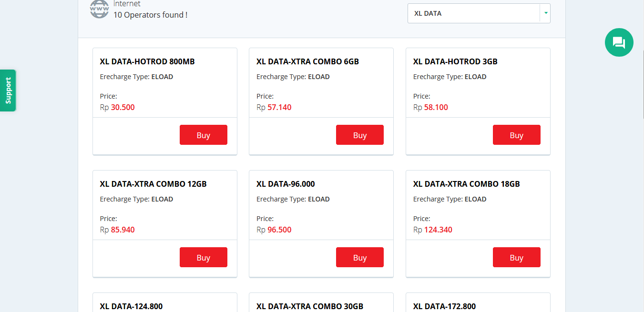Click the XL DATA-XTRA COMBO 30GB title
Image resolution: width=644 pixels, height=312 pixels.
pos(310,306)
